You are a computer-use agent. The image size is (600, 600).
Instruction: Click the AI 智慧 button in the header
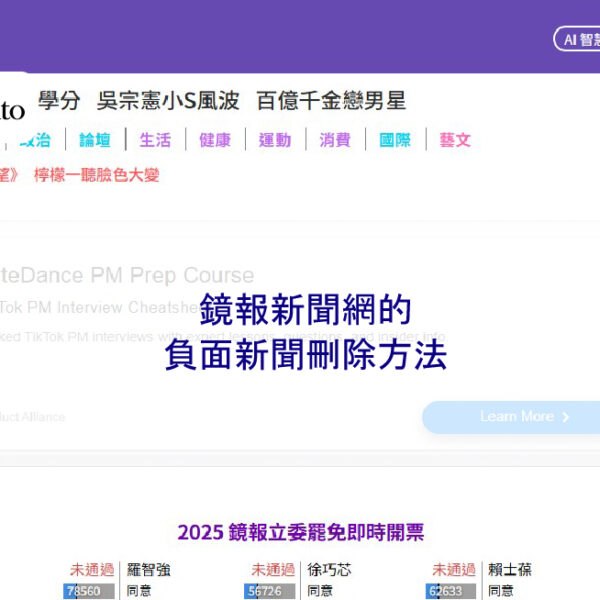577,39
